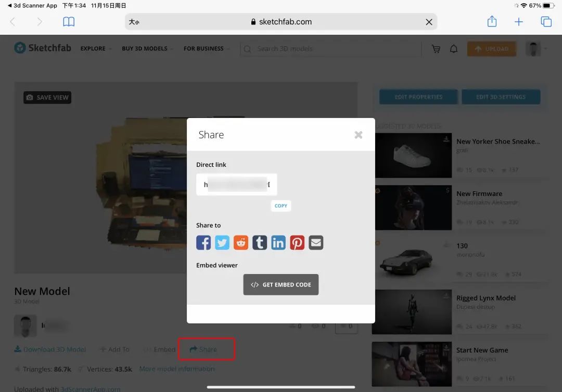
Task: Click Get Embed Code button
Action: click(280, 284)
